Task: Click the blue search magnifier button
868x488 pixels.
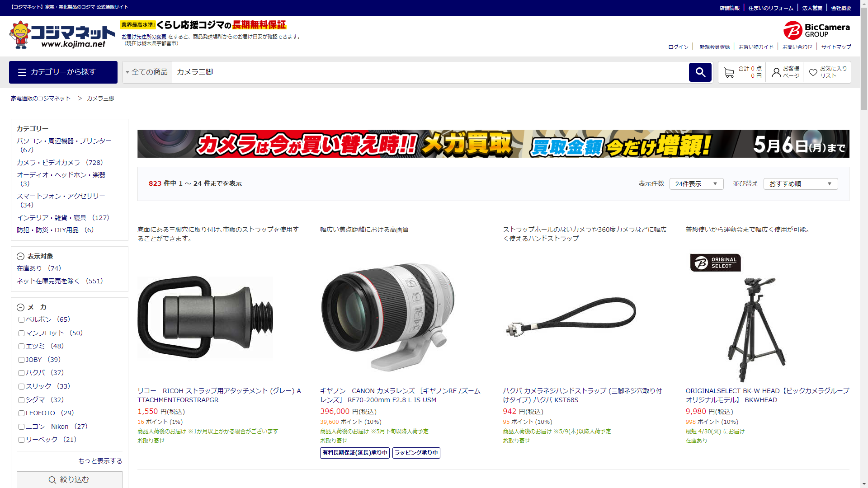Action: 700,72
